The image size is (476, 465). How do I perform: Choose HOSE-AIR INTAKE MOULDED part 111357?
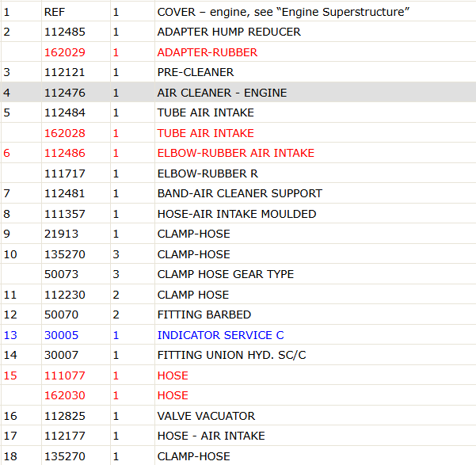[65, 214]
